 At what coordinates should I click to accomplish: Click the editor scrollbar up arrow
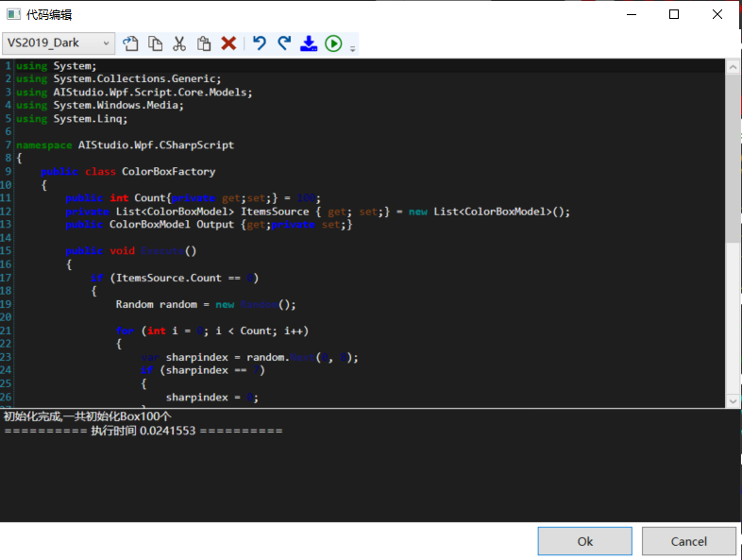click(734, 68)
